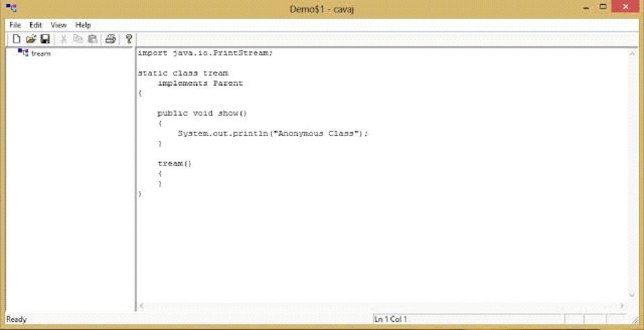Open the File menu
The height and width of the screenshot is (330, 644).
tap(15, 25)
